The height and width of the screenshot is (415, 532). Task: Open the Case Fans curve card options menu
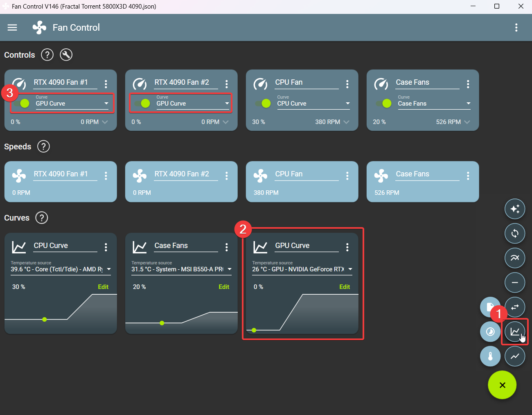227,247
